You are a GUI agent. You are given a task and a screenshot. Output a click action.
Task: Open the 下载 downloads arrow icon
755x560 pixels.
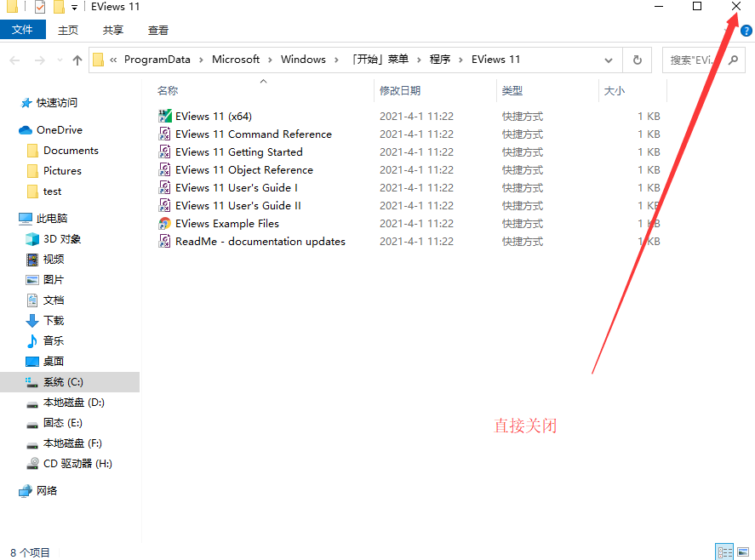tap(32, 321)
